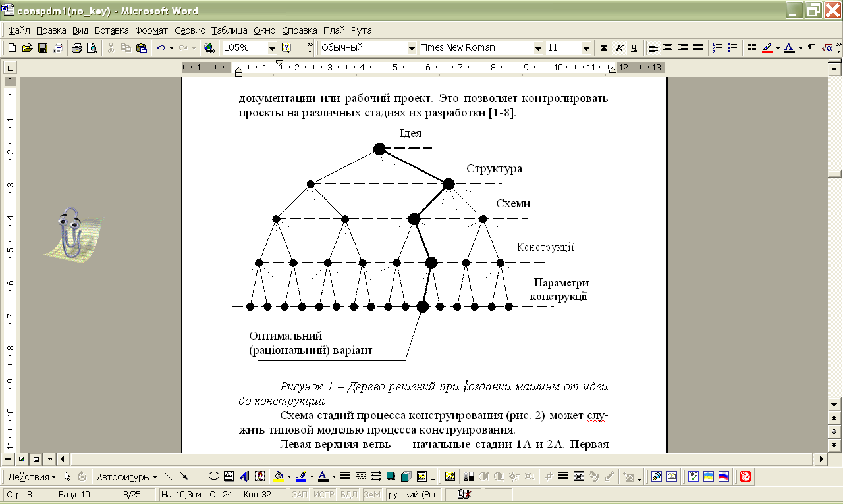843x504 pixels.
Task: Insert a hyperlink with the globe icon
Action: (x=209, y=48)
